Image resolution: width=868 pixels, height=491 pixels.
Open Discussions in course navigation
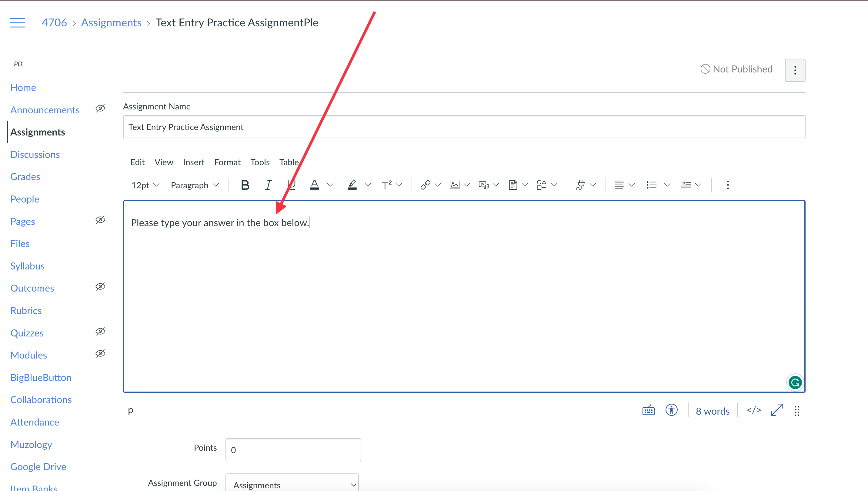pyautogui.click(x=35, y=155)
